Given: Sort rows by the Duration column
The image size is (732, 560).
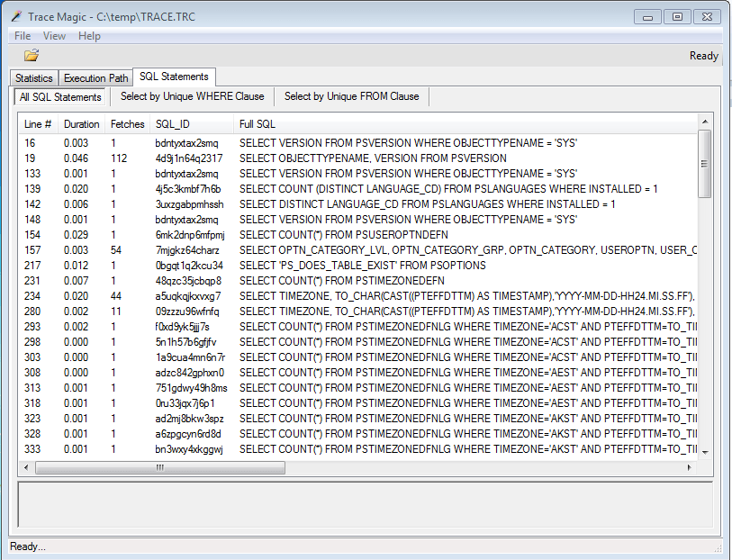Looking at the screenshot, I should click(x=81, y=124).
